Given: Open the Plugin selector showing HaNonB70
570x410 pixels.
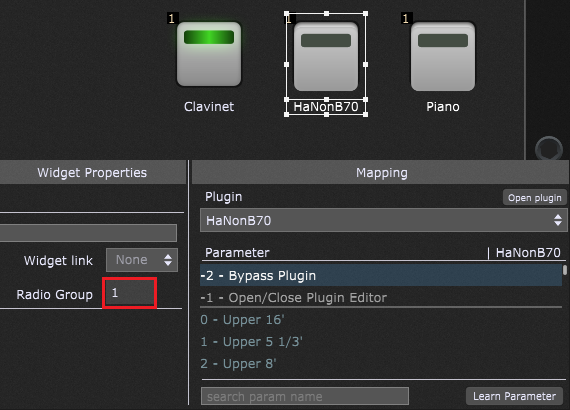Looking at the screenshot, I should [384, 220].
